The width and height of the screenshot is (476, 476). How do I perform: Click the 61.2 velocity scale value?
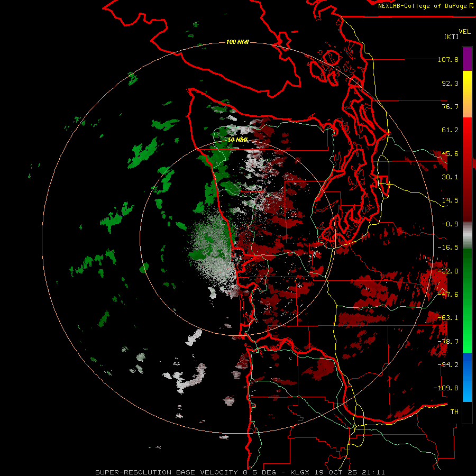pos(450,130)
